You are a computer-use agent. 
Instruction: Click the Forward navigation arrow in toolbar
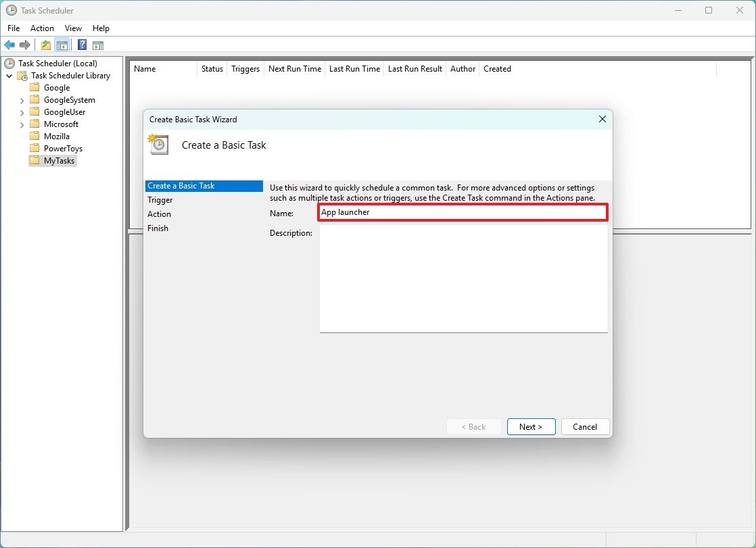click(x=26, y=45)
